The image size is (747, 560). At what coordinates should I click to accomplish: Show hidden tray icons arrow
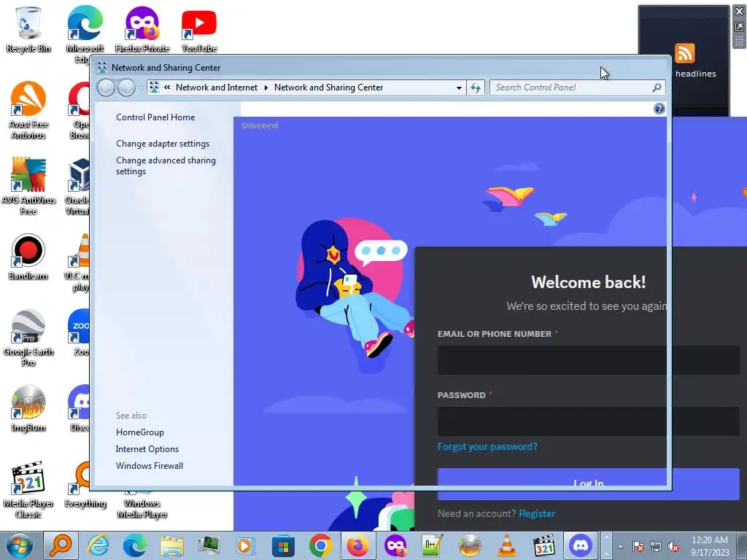pyautogui.click(x=620, y=546)
